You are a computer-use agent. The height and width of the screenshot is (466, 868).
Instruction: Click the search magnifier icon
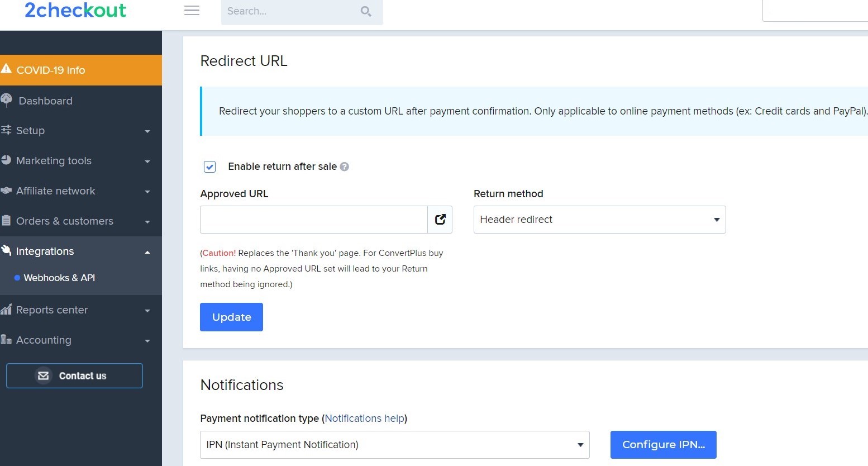click(x=366, y=11)
